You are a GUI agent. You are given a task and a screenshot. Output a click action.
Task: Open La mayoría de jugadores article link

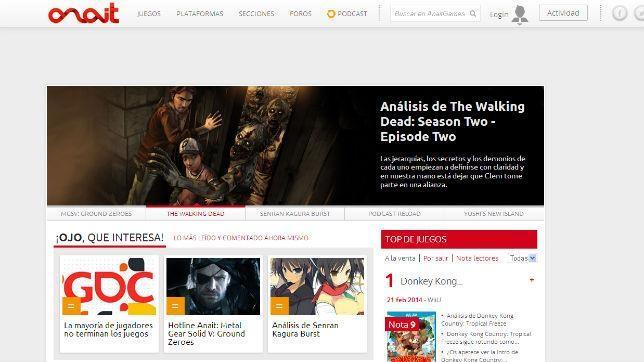[108, 330]
